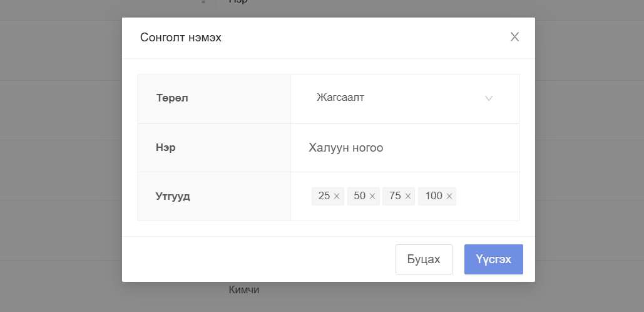Close the Сонголт нэмэх dialog
Screen dimensions: 644x312
(x=514, y=37)
